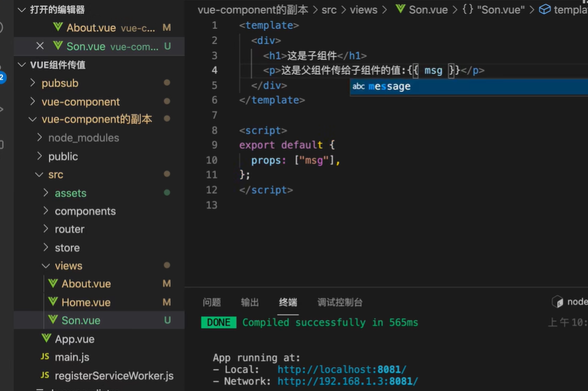Expand the components folder
588x391 pixels.
[x=46, y=211]
